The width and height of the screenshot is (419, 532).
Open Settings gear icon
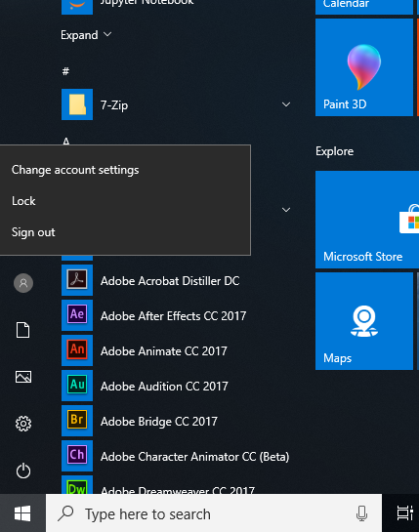click(x=23, y=424)
